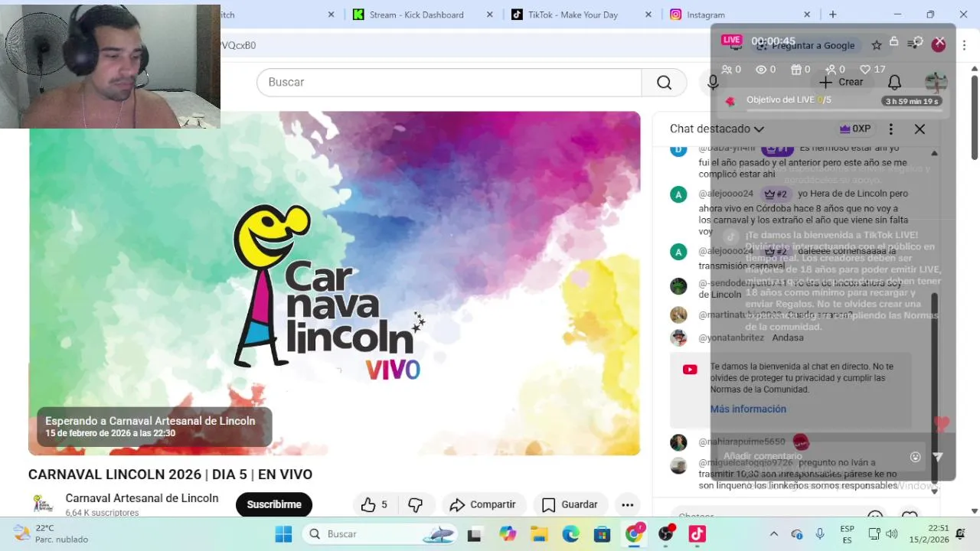980x551 pixels.
Task: Click the YouTube search magnifier button
Action: [664, 83]
